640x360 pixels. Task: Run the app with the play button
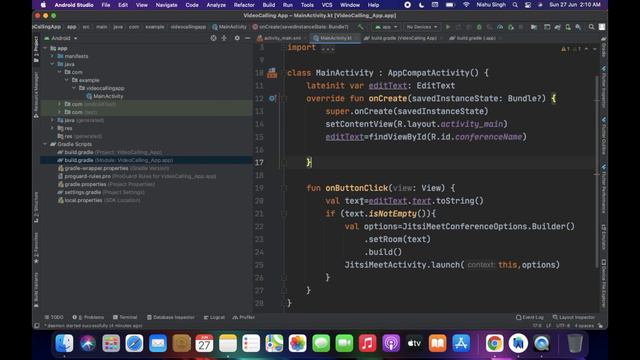coord(448,27)
